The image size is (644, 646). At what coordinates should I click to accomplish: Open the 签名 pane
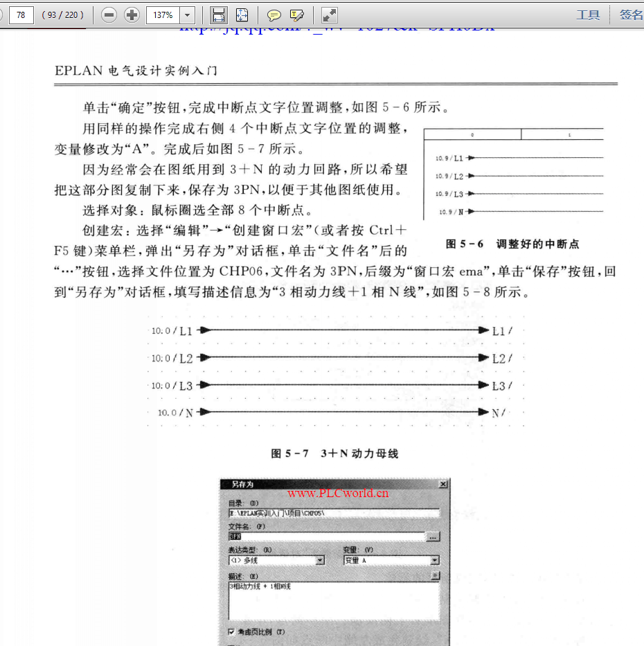pyautogui.click(x=632, y=15)
